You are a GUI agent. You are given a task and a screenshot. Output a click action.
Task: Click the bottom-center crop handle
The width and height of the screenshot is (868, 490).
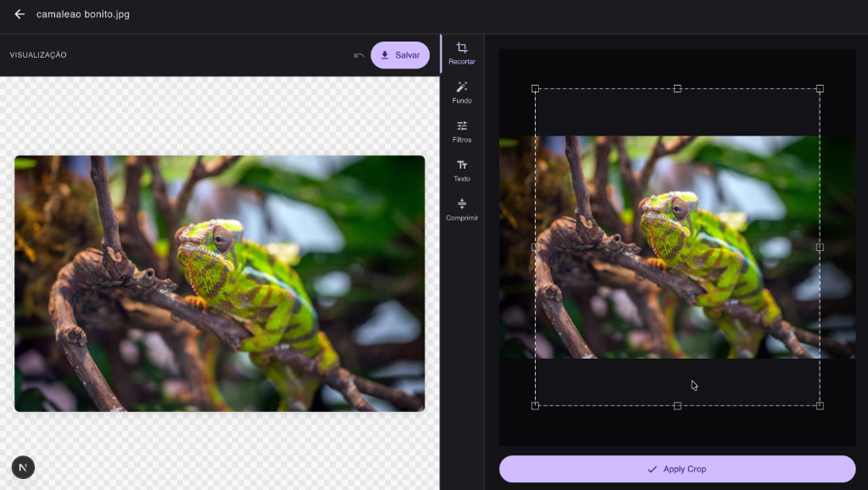(x=677, y=405)
